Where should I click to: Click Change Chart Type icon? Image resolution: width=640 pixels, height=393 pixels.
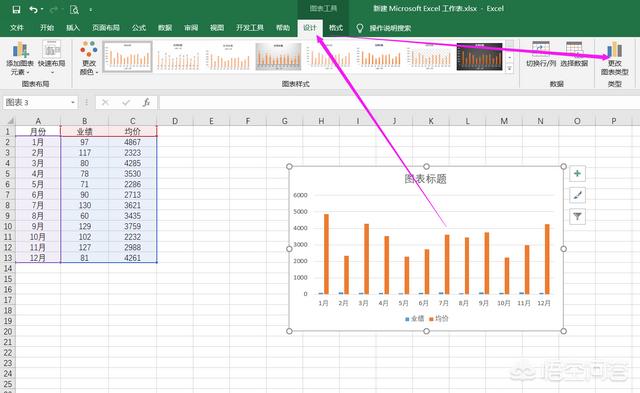(x=614, y=58)
